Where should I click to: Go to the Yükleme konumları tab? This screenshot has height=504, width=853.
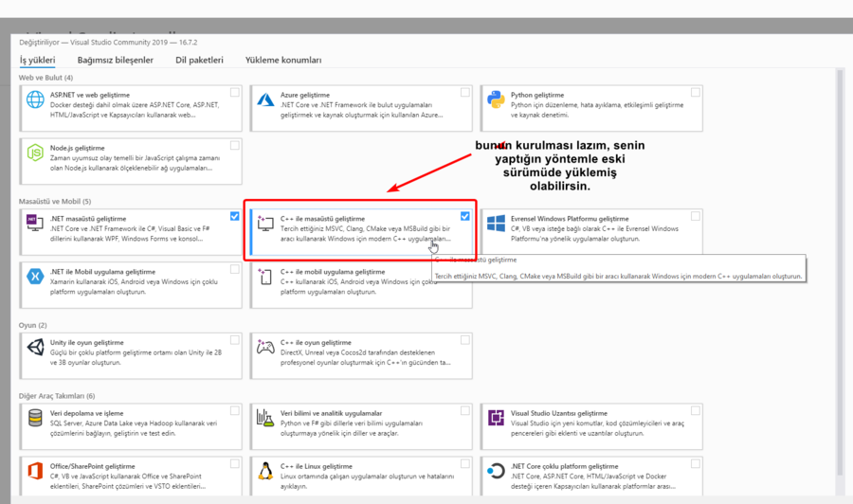[283, 60]
